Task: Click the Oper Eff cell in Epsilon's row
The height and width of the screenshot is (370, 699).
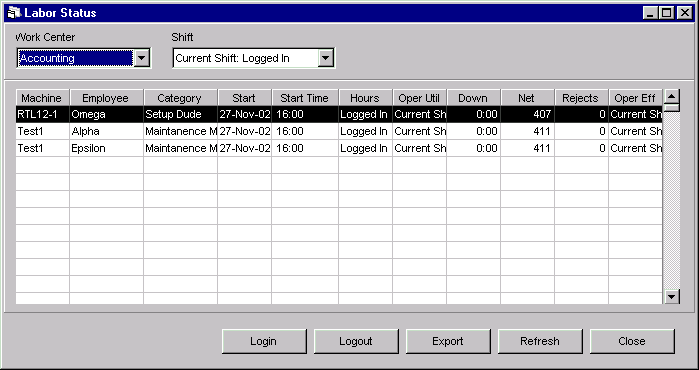Action: click(635, 148)
